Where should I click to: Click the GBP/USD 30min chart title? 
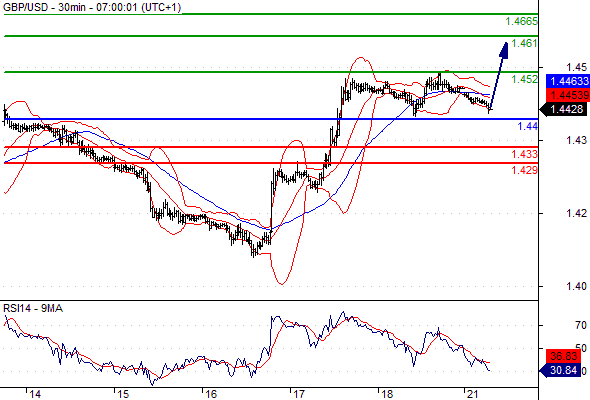pyautogui.click(x=92, y=7)
